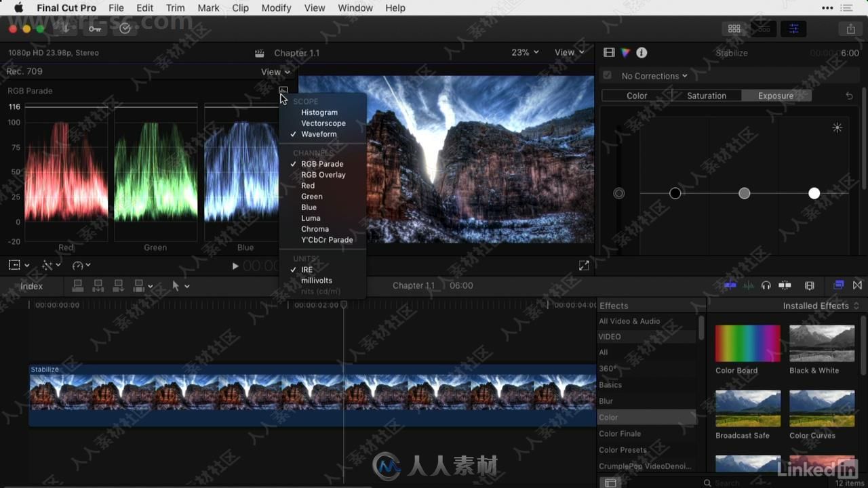Open the timeline Index
The height and width of the screenshot is (488, 868).
click(x=31, y=286)
